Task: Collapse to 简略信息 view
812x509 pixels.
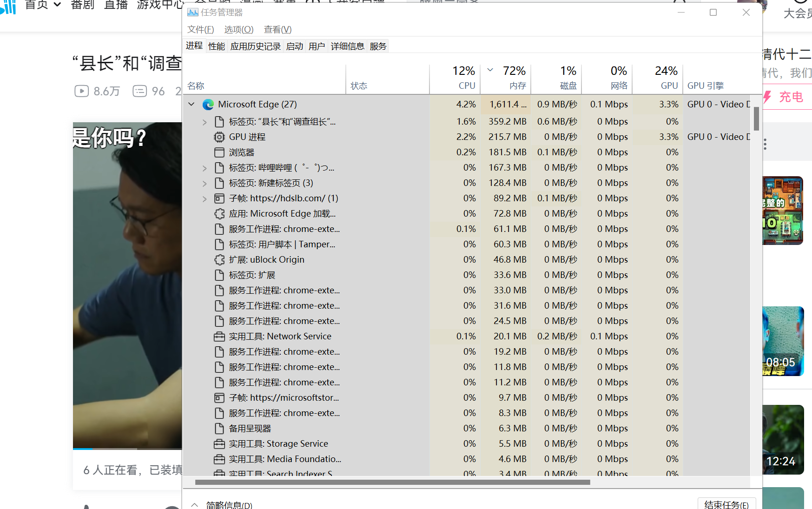Action: (223, 505)
